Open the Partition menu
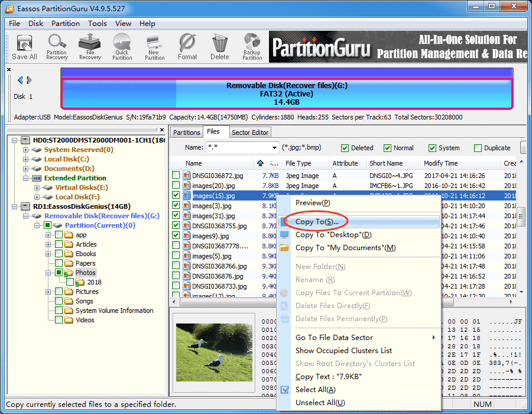 pyautogui.click(x=66, y=24)
